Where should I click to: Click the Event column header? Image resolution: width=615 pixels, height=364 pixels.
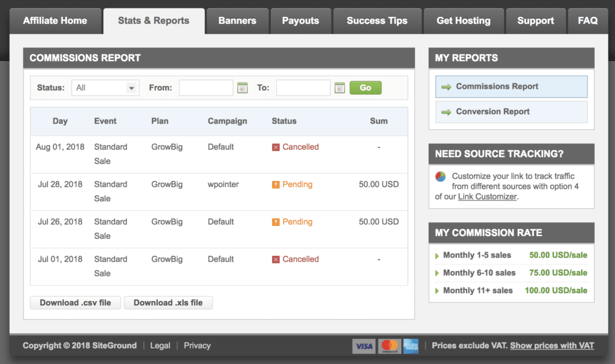[105, 121]
